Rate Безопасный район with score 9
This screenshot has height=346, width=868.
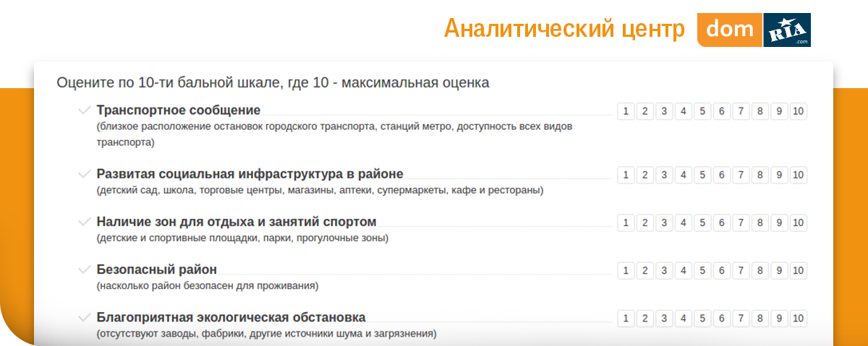coord(778,271)
